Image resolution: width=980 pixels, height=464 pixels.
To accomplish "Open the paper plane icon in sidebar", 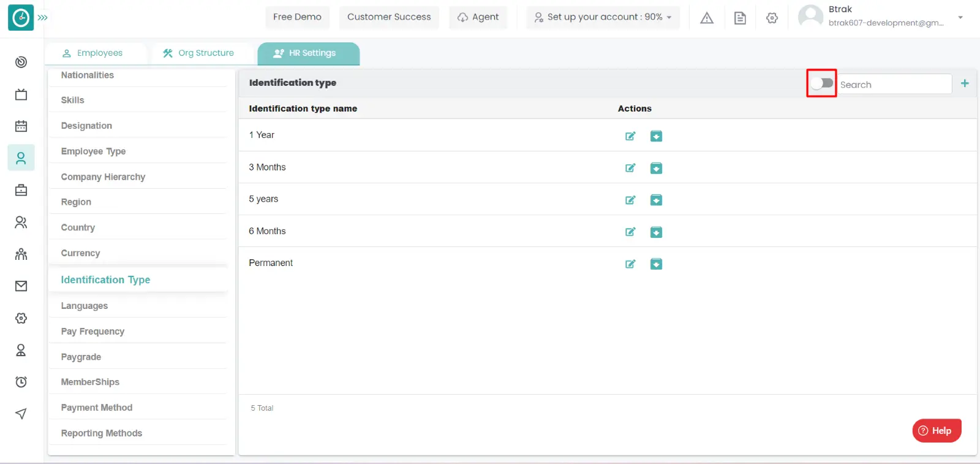I will pyautogui.click(x=21, y=414).
